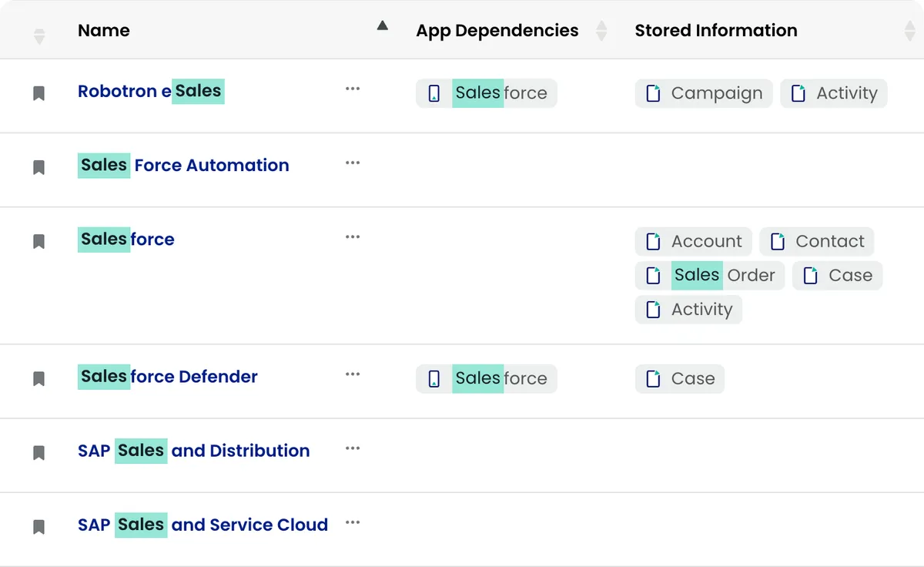The width and height of the screenshot is (924, 567).
Task: Open SAP Sales and Service Cloud
Action: (203, 524)
